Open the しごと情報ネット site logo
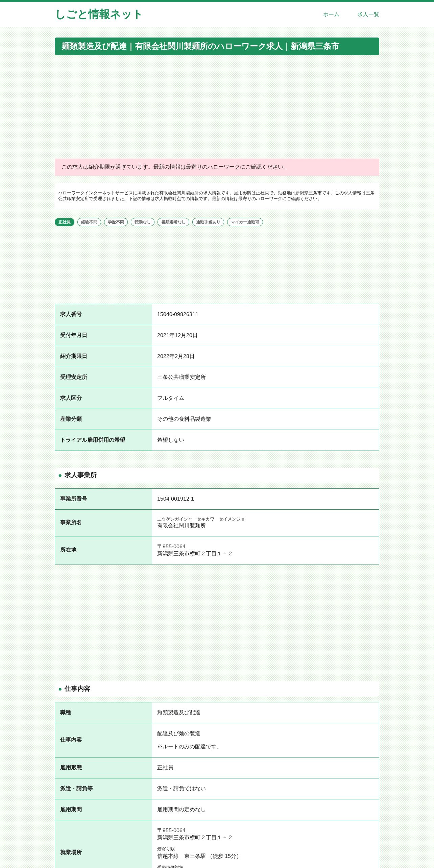Viewport: 434px width, 868px height. point(99,15)
